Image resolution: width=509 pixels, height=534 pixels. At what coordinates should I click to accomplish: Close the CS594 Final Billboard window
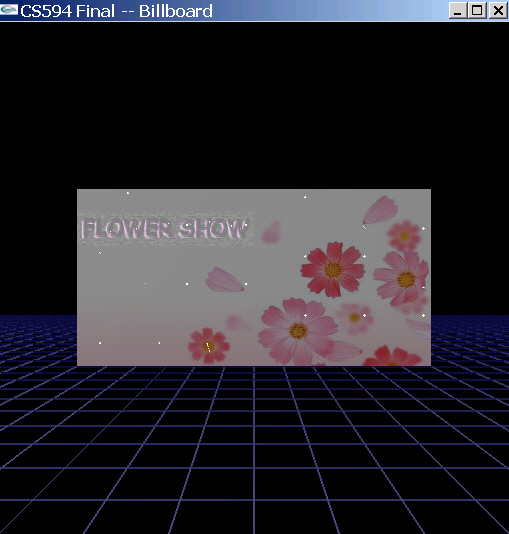pos(498,11)
